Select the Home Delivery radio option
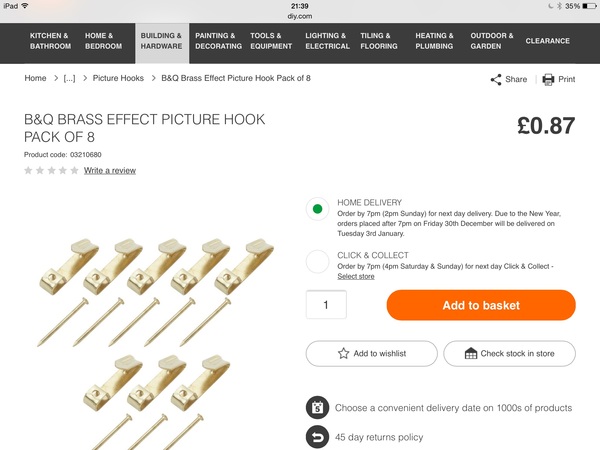Screen dimensions: 600x450 (x=317, y=209)
